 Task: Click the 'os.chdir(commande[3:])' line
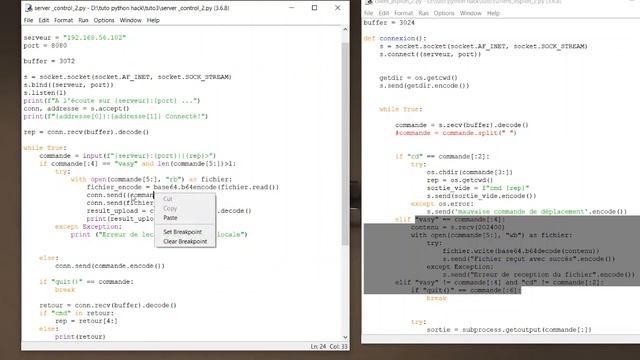pos(469,172)
